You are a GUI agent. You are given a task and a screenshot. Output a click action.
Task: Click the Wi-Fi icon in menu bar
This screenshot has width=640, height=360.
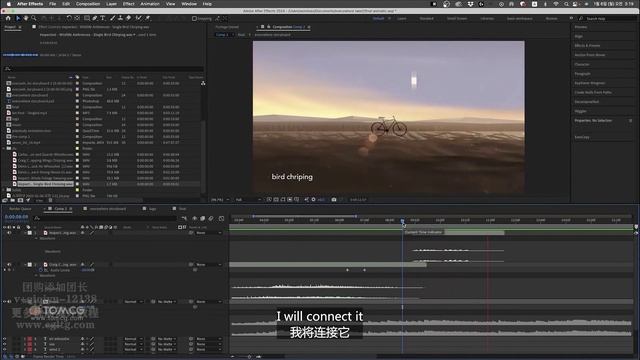556,4
